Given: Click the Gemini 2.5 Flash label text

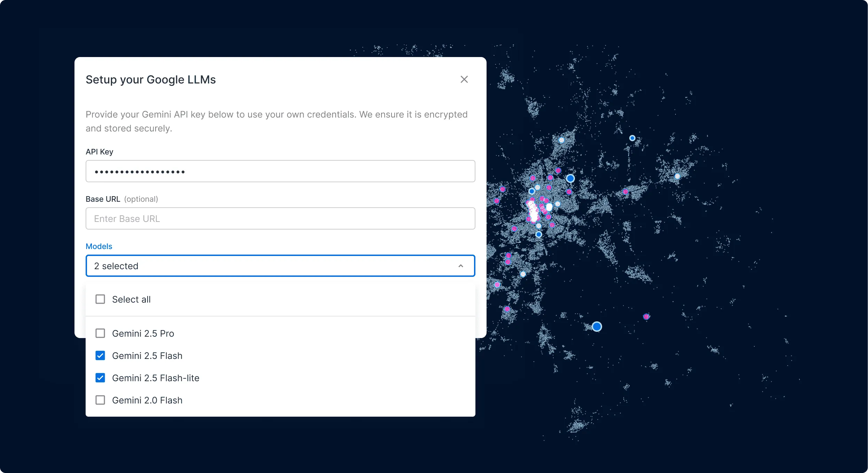Looking at the screenshot, I should tap(147, 355).
